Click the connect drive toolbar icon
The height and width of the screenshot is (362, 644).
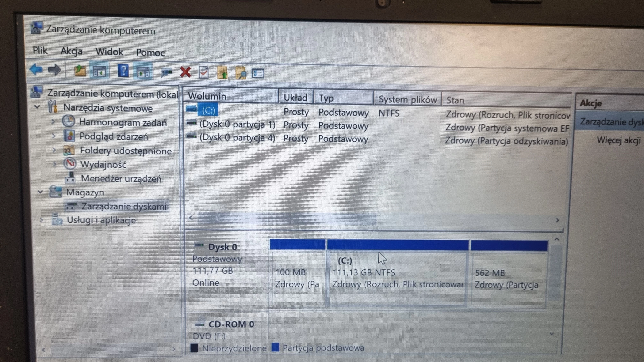(x=166, y=73)
